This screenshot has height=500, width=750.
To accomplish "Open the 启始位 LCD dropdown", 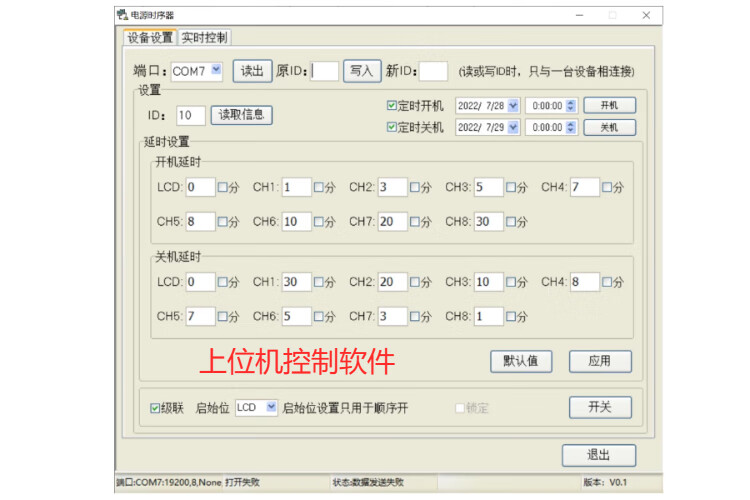I will coord(271,408).
